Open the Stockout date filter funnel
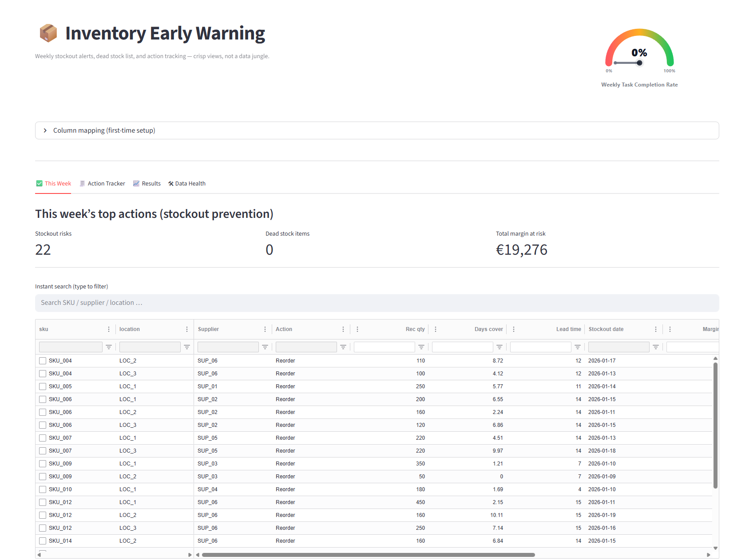 click(x=656, y=347)
